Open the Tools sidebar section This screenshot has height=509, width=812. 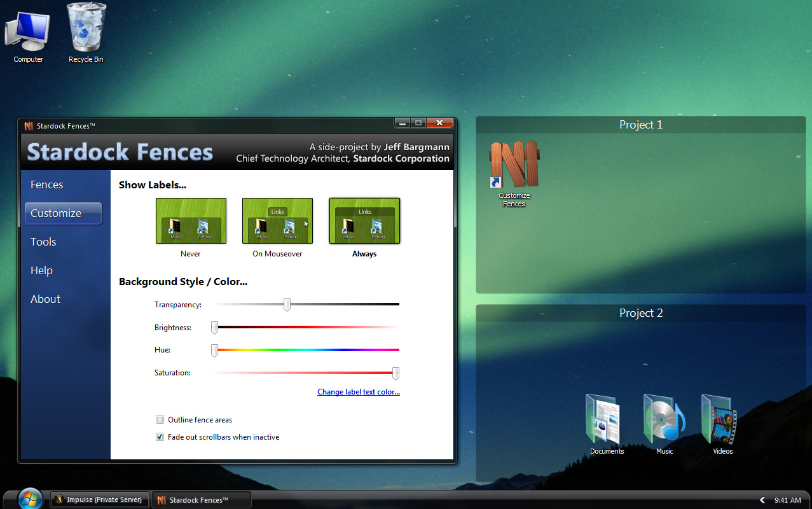44,242
